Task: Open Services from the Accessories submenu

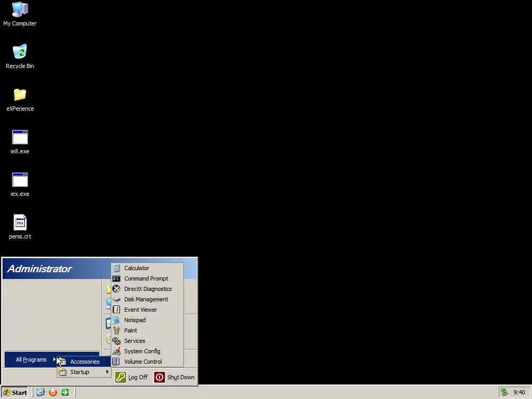Action: click(x=148, y=341)
